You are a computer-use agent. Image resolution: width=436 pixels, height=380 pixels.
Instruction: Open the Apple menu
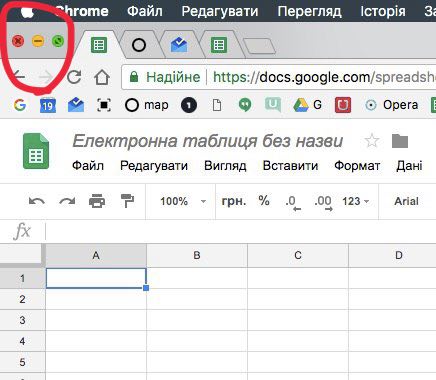[27, 11]
